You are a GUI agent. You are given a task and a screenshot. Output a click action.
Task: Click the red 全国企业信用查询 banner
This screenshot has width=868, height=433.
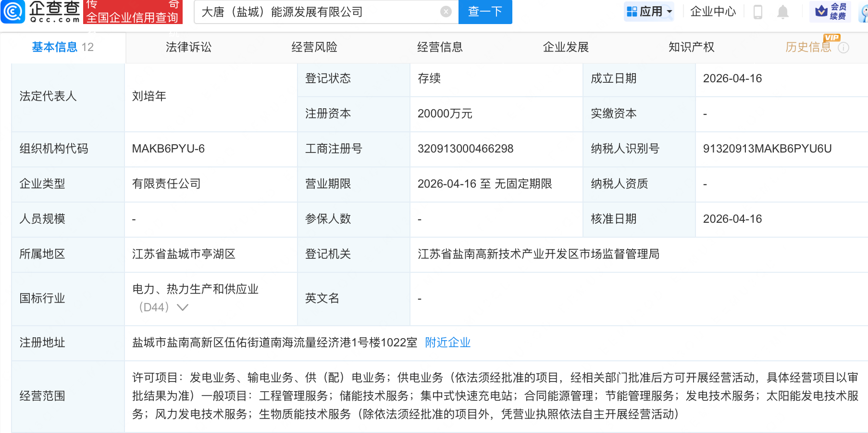click(133, 13)
